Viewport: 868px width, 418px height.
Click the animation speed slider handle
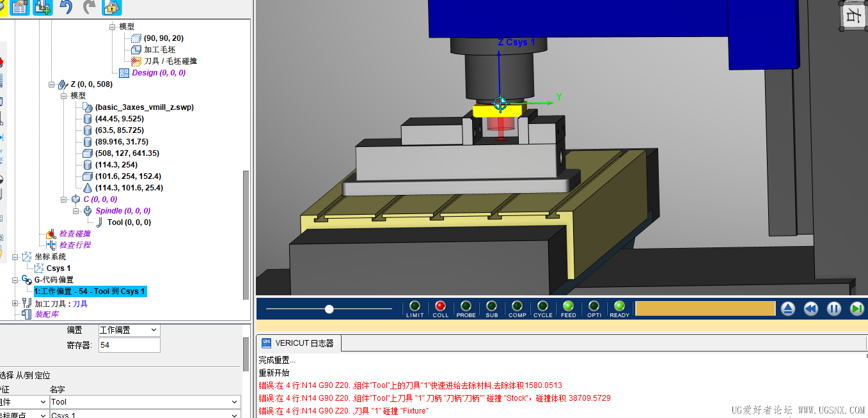(x=329, y=309)
